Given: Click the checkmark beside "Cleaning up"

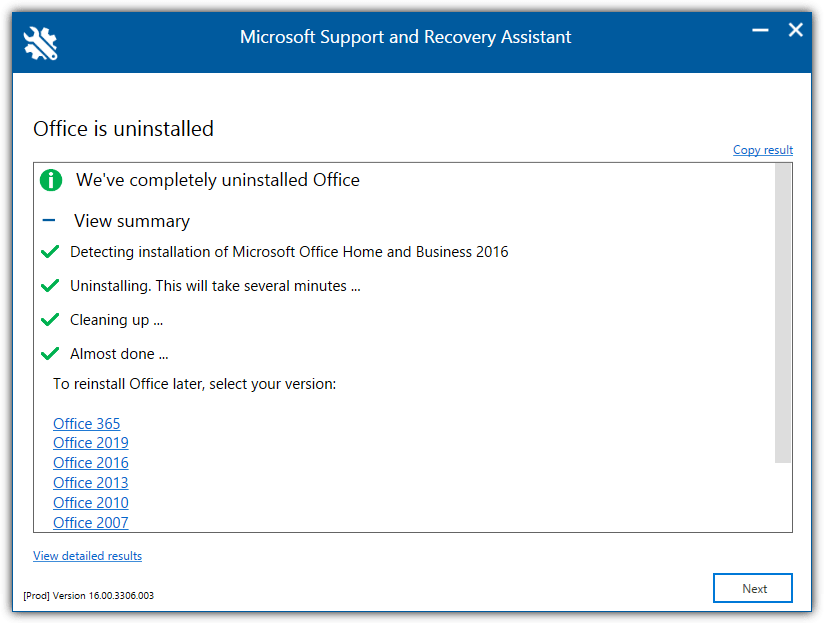Looking at the screenshot, I should pos(50,319).
